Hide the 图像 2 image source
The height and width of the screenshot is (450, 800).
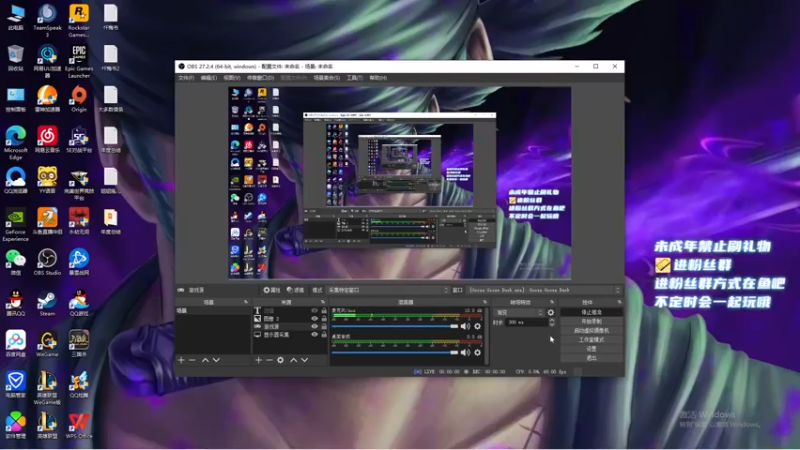[x=315, y=318]
